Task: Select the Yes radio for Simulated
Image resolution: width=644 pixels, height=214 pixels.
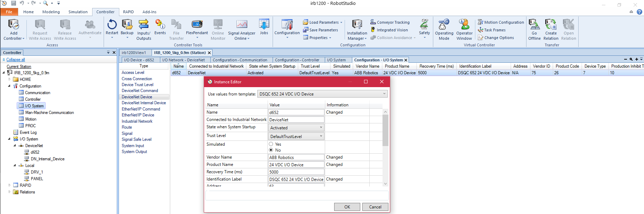Action: [271, 144]
